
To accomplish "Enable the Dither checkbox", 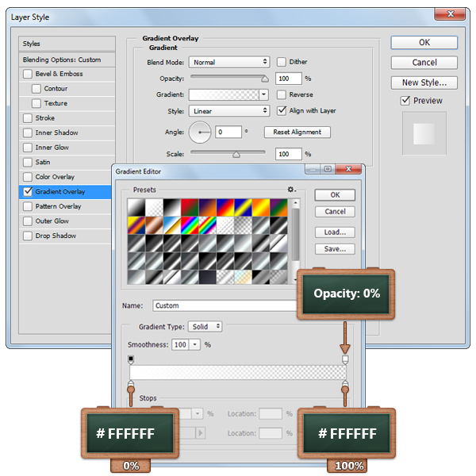I will pyautogui.click(x=282, y=62).
